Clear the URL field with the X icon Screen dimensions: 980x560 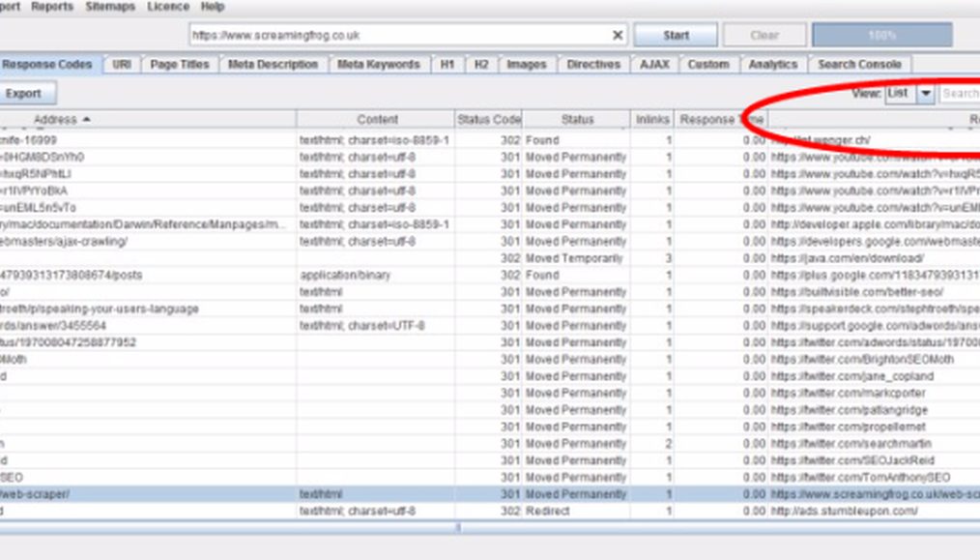[618, 35]
